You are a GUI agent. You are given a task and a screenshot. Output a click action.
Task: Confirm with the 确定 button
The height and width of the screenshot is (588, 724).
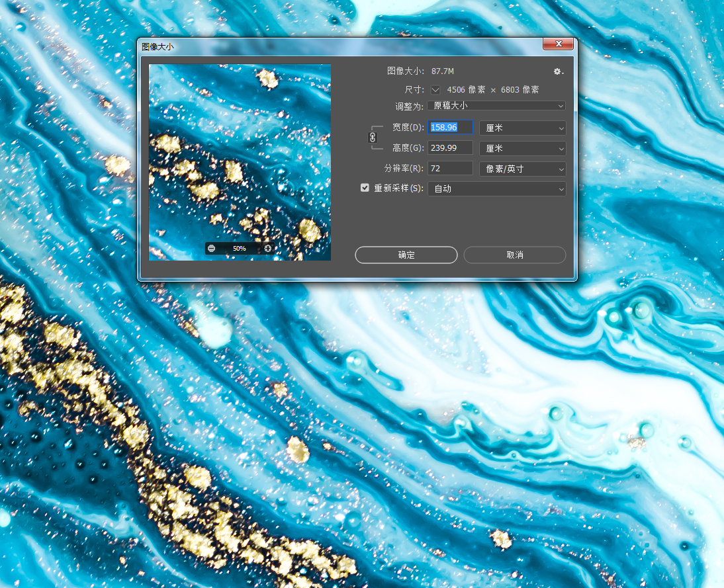pos(406,255)
